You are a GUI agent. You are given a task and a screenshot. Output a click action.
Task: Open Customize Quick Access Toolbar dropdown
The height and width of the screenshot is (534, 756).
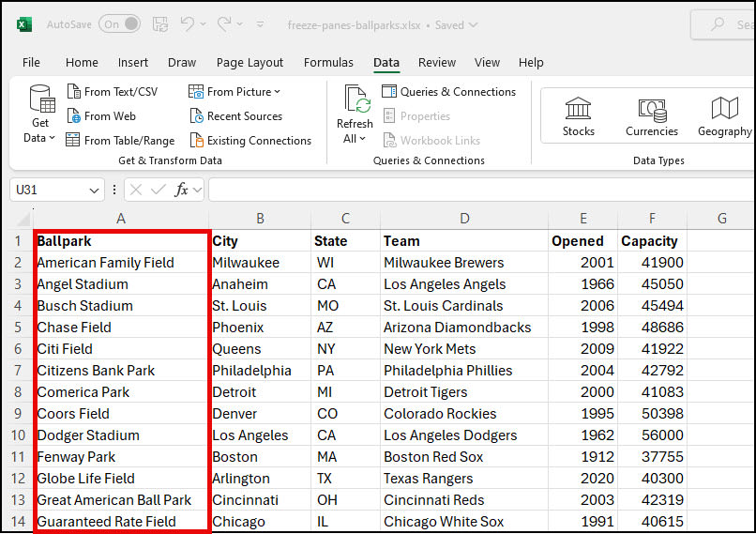click(261, 24)
